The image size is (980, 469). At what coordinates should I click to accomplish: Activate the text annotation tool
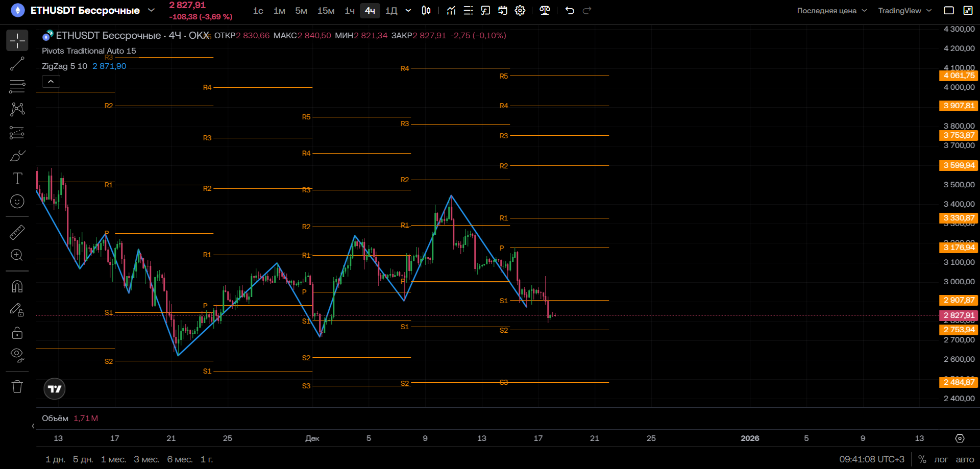coord(17,178)
